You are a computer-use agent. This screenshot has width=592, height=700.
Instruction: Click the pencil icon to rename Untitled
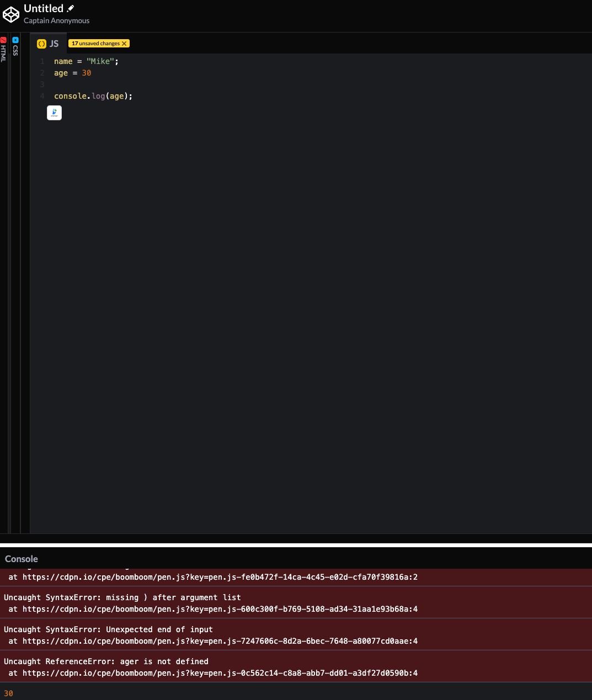coord(71,8)
